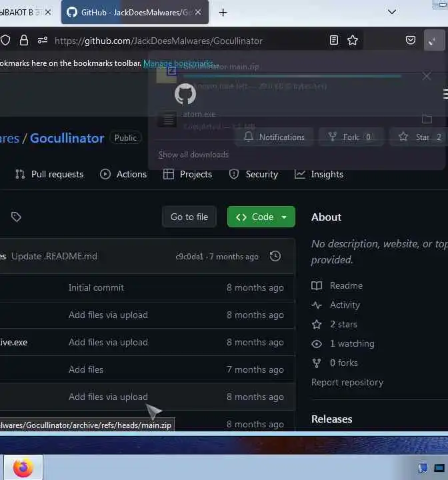This screenshot has height=480, width=448.
Task: Click Report repository
Action: (347, 382)
